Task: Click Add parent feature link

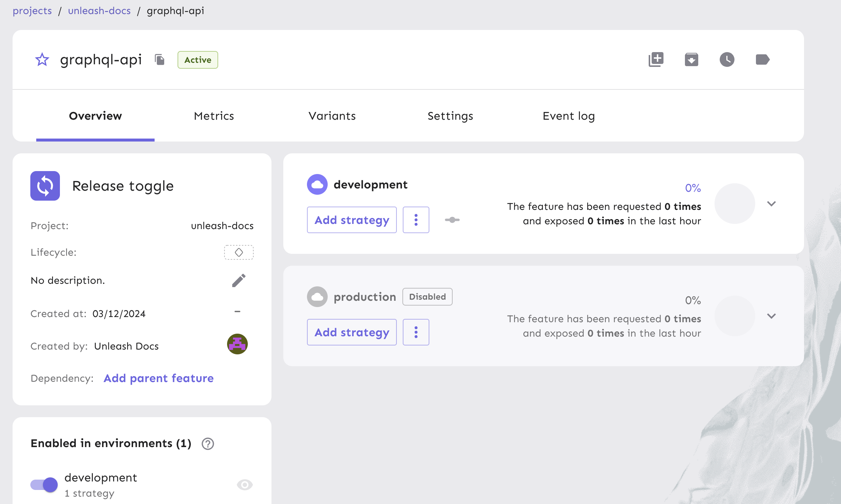Action: coord(159,378)
